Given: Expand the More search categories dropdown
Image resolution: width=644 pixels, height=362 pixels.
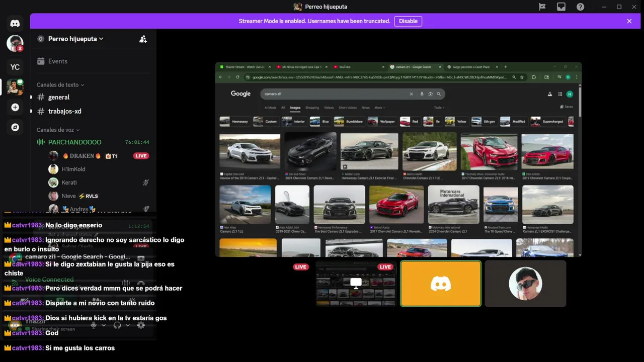Looking at the screenshot, I should tap(378, 108).
